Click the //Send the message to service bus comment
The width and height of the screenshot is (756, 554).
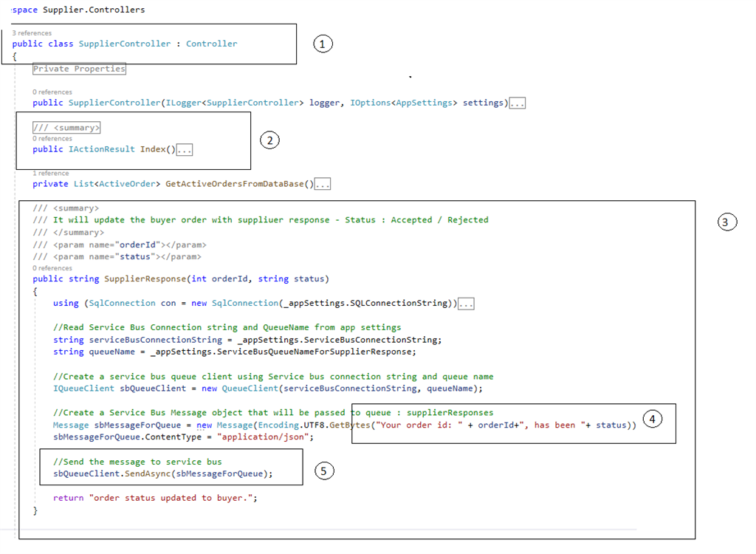tap(137, 462)
